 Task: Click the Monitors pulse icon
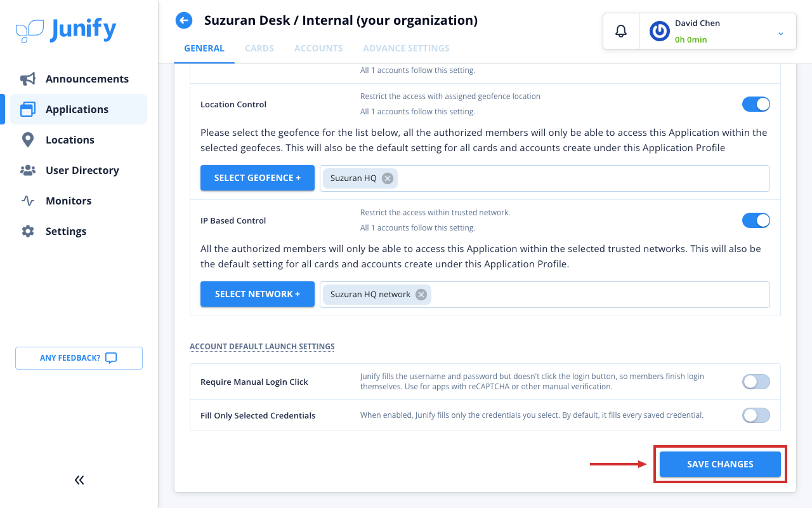point(28,201)
